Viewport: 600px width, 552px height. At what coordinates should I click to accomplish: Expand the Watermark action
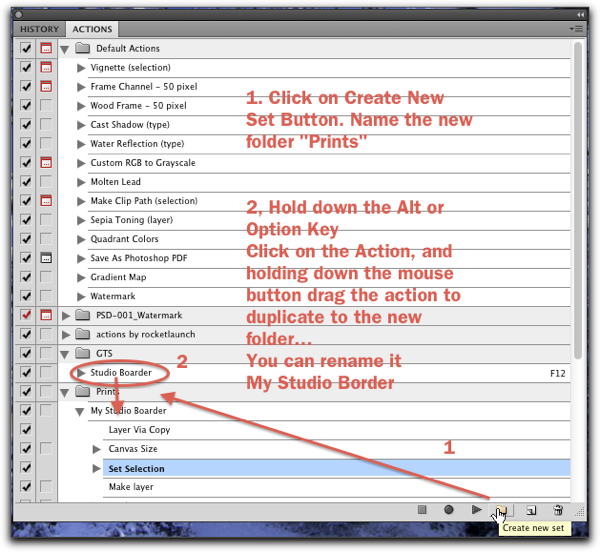tap(81, 296)
